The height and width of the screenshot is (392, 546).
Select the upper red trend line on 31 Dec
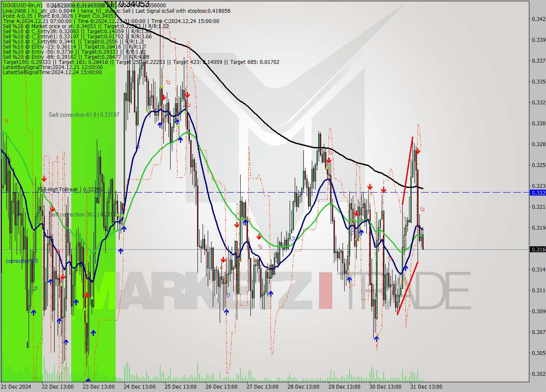click(407, 170)
